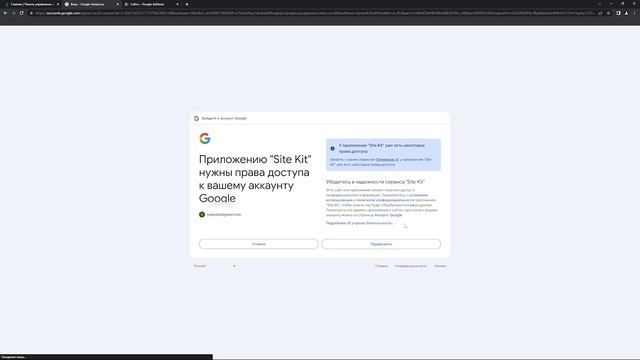Open the browser profile avatar icon
The height and width of the screenshot is (360, 640).
(627, 13)
